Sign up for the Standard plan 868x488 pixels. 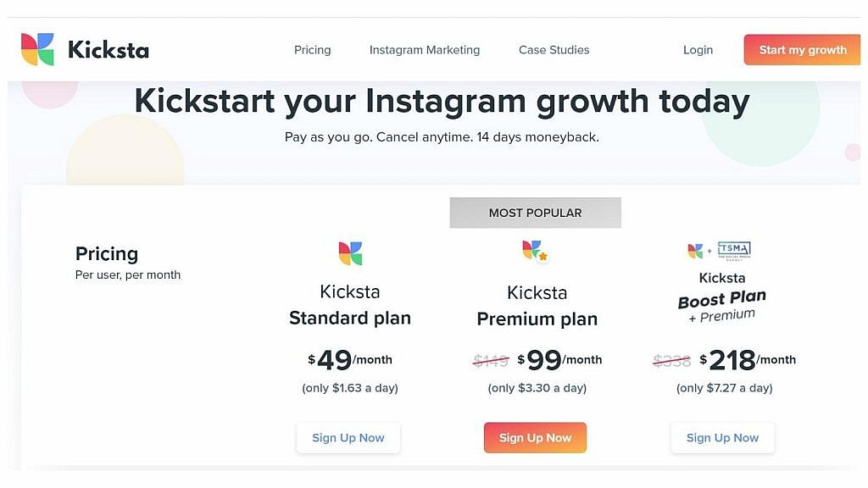348,438
